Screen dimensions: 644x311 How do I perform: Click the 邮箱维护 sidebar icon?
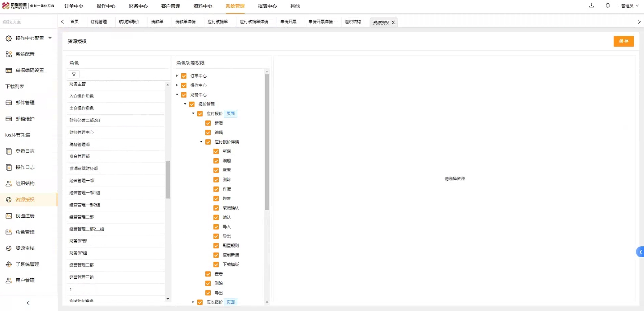point(9,119)
